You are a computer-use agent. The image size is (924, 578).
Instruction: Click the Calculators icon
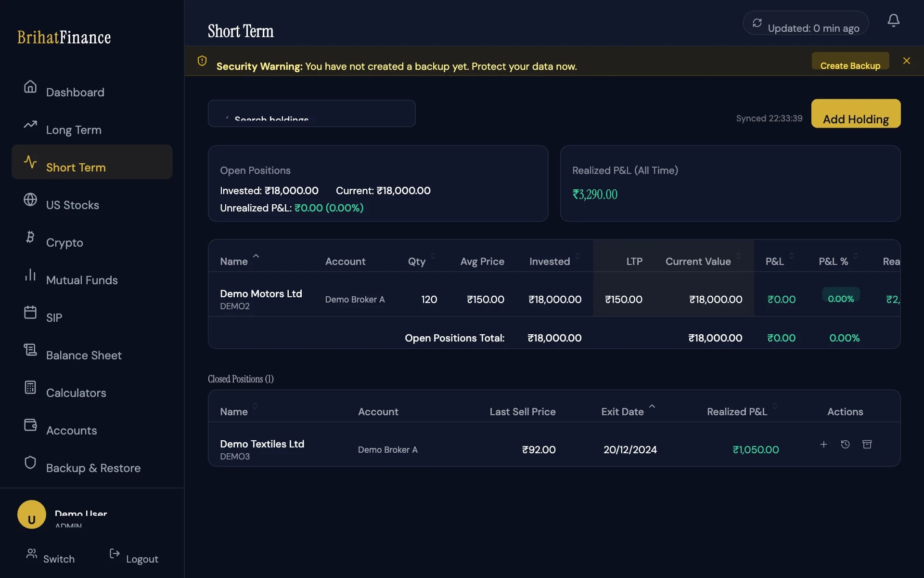[x=30, y=387]
